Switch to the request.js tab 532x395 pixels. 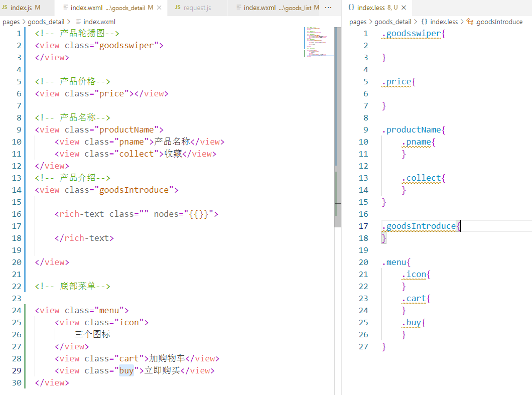tap(197, 8)
